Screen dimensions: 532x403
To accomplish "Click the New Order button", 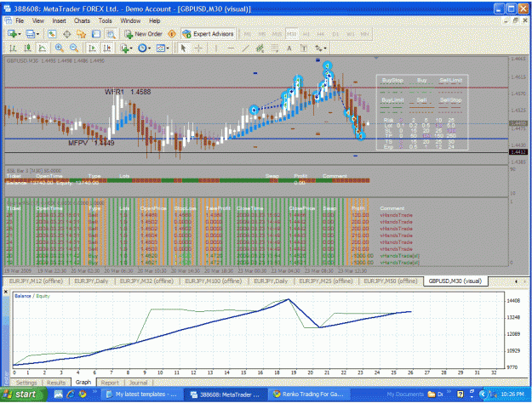I will pyautogui.click(x=143, y=34).
